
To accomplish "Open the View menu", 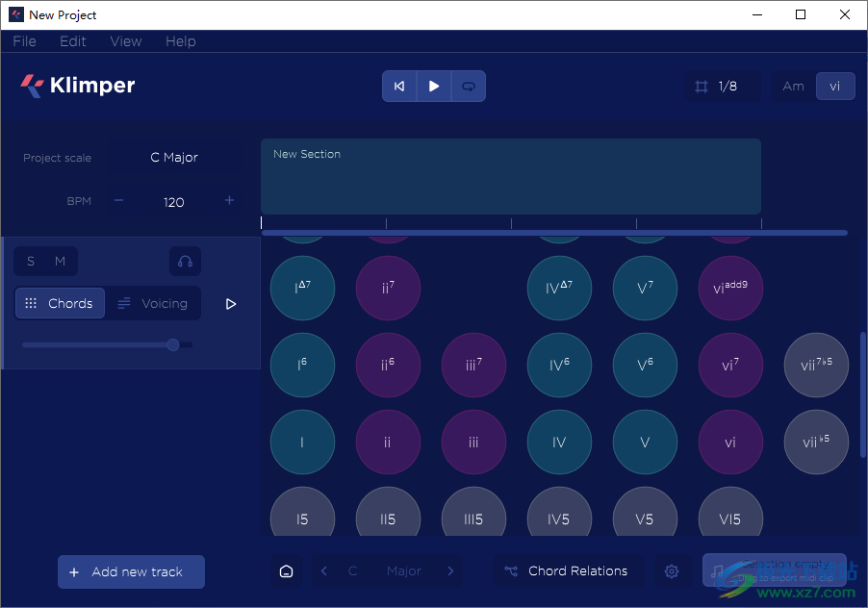I will point(126,41).
